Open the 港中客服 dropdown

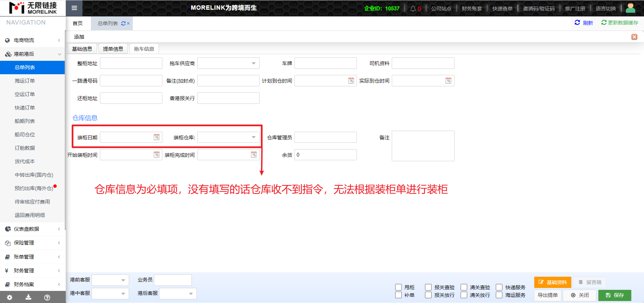(x=123, y=294)
